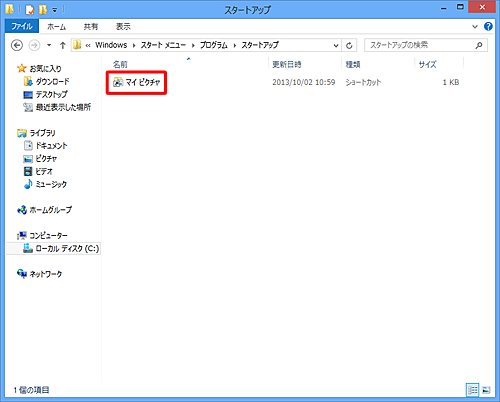This screenshot has width=500, height=402.
Task: Open the 表示 ribbon tab
Action: tap(123, 27)
